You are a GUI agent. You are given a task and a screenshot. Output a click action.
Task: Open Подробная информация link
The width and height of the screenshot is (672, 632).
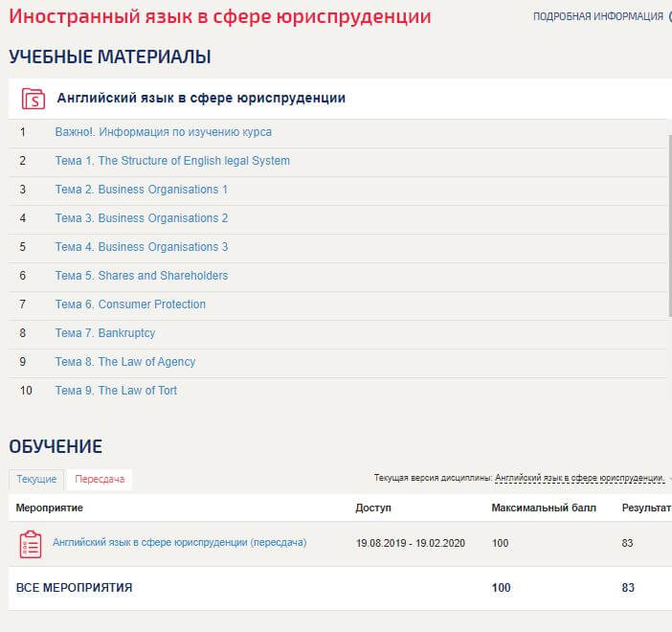coord(597,16)
